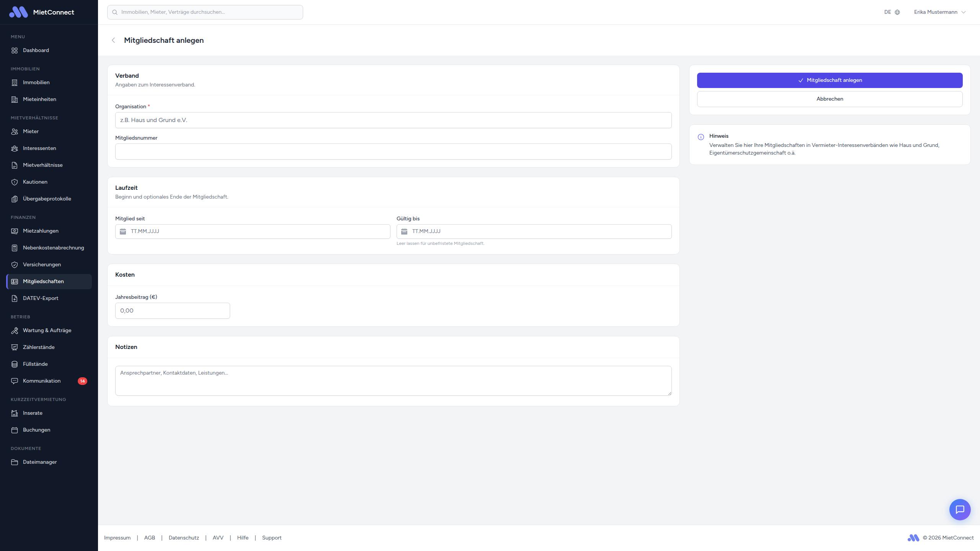Click the MietConnect logo in sidebar
980x551 pixels.
18,12
